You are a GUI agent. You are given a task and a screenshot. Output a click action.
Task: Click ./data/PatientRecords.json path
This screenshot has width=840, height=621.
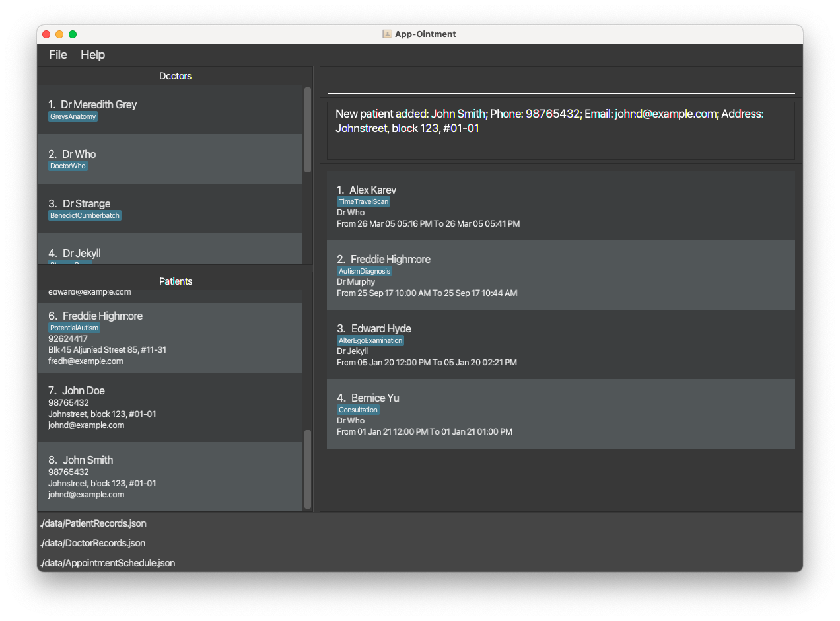click(x=93, y=523)
